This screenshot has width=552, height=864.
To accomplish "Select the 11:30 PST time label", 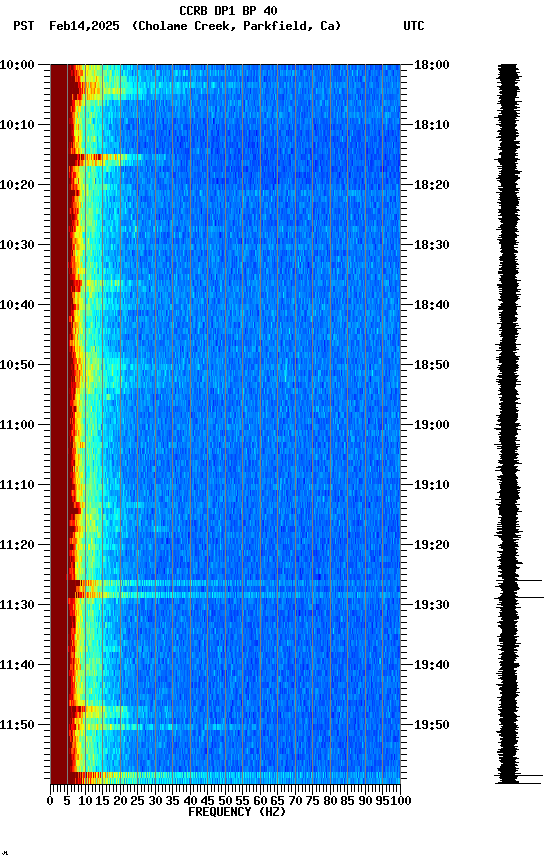I will 17,606.
